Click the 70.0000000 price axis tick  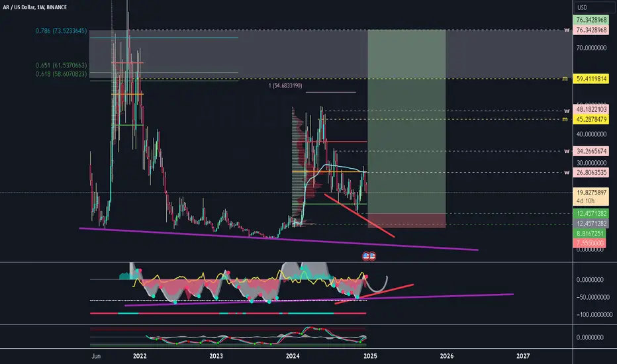tap(591, 48)
